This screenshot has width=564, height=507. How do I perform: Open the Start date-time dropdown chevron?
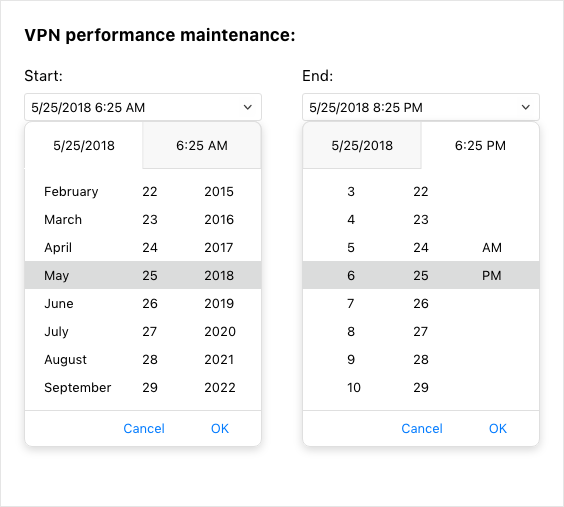pyautogui.click(x=247, y=107)
